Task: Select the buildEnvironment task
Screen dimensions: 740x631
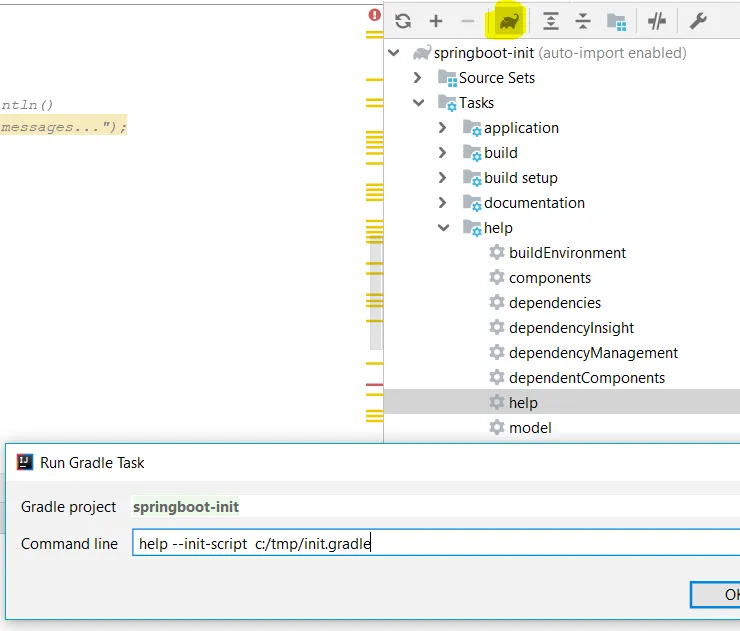Action: [567, 252]
